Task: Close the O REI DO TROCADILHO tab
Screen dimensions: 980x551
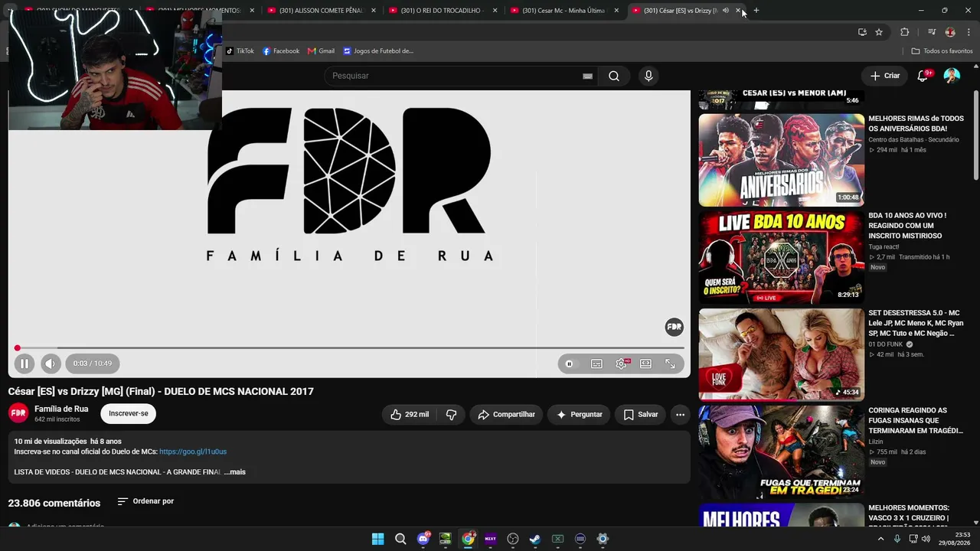Action: point(495,11)
